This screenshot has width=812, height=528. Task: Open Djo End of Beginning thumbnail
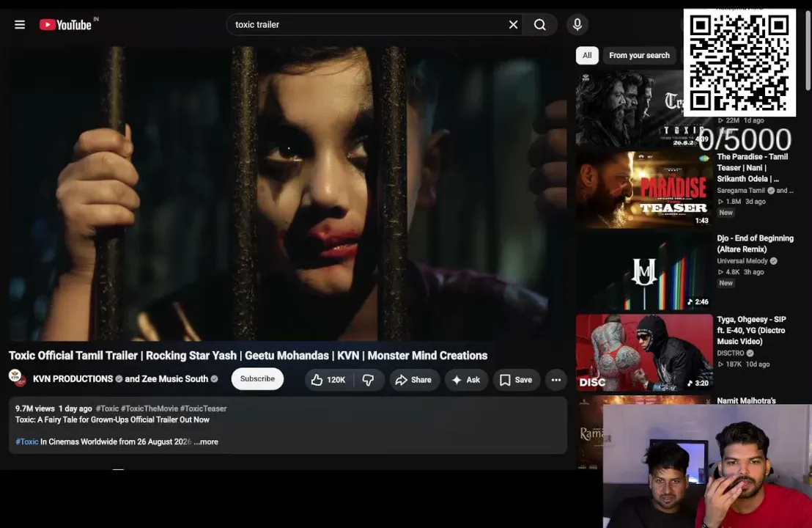[644, 271]
